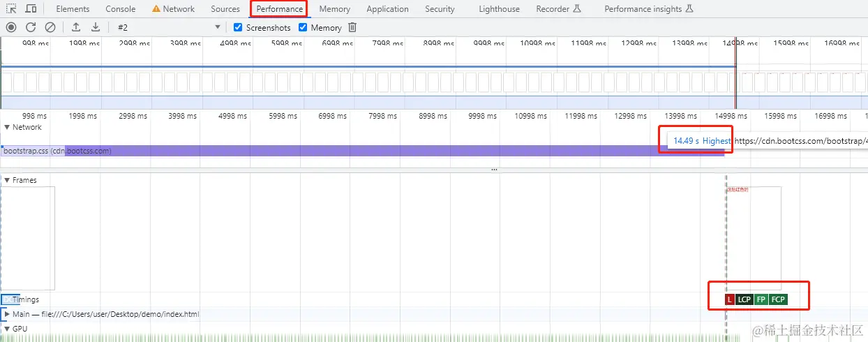Select the frame thumbnail with red text

(x=754, y=238)
